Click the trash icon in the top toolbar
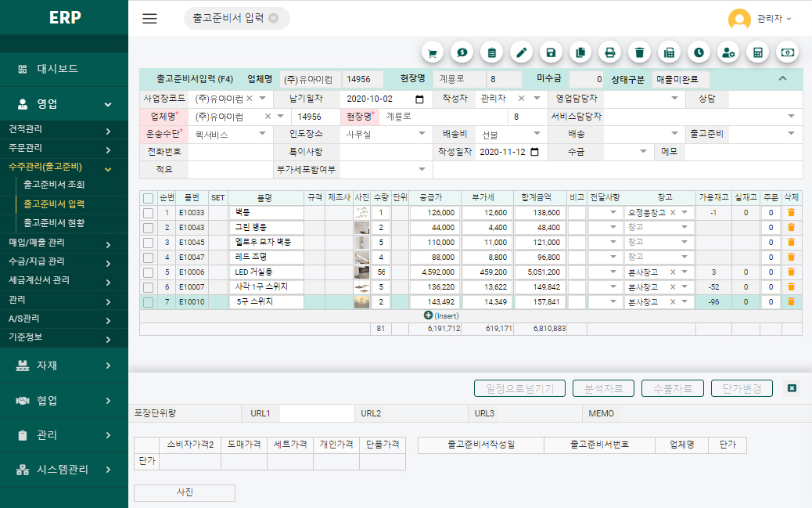The width and height of the screenshot is (812, 508). pos(638,52)
